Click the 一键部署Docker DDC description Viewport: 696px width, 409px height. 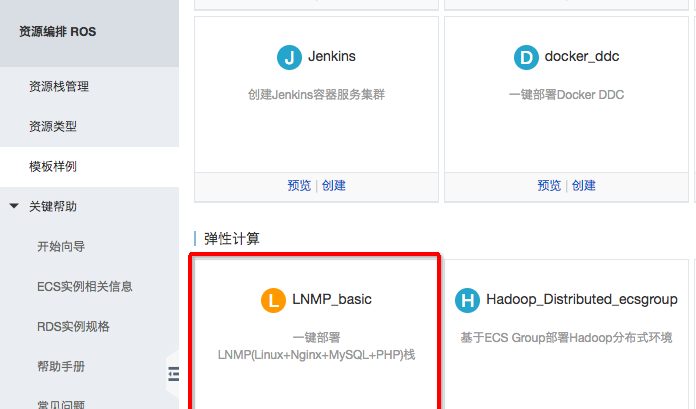click(566, 95)
